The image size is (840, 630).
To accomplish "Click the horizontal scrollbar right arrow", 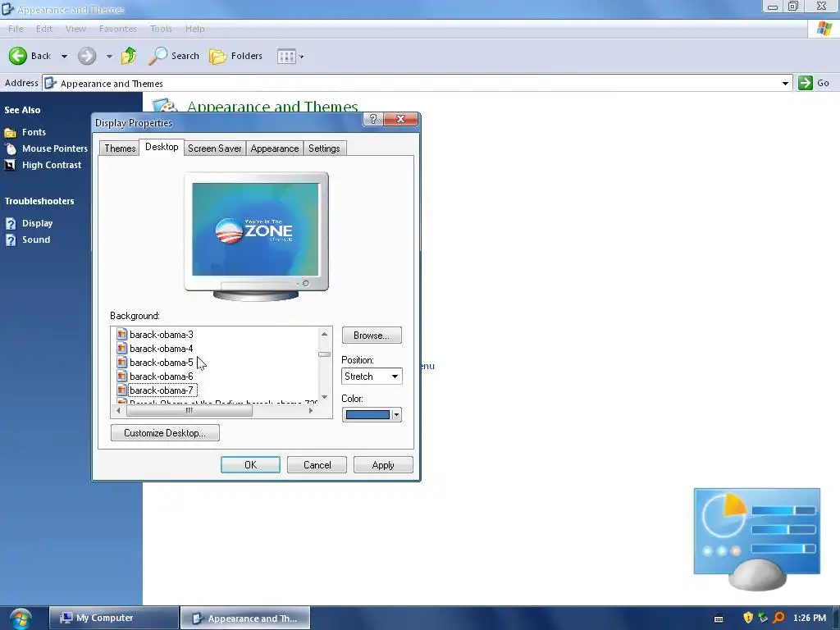I will pyautogui.click(x=311, y=411).
